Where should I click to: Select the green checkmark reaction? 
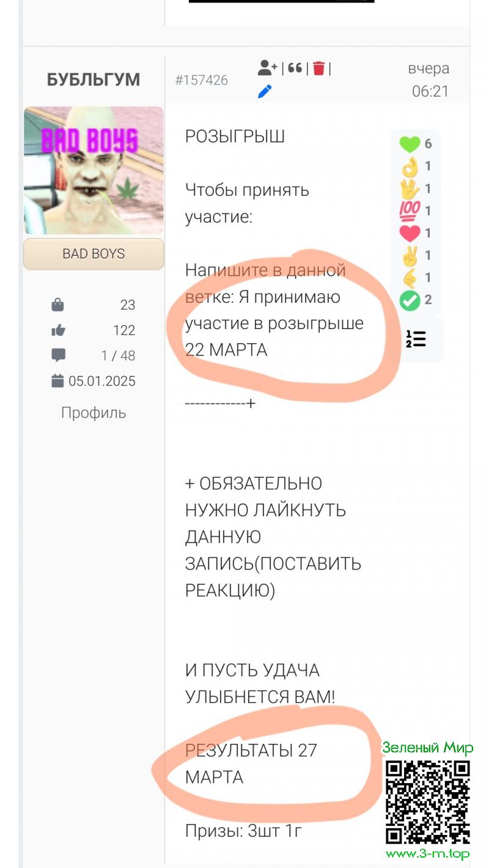410,300
